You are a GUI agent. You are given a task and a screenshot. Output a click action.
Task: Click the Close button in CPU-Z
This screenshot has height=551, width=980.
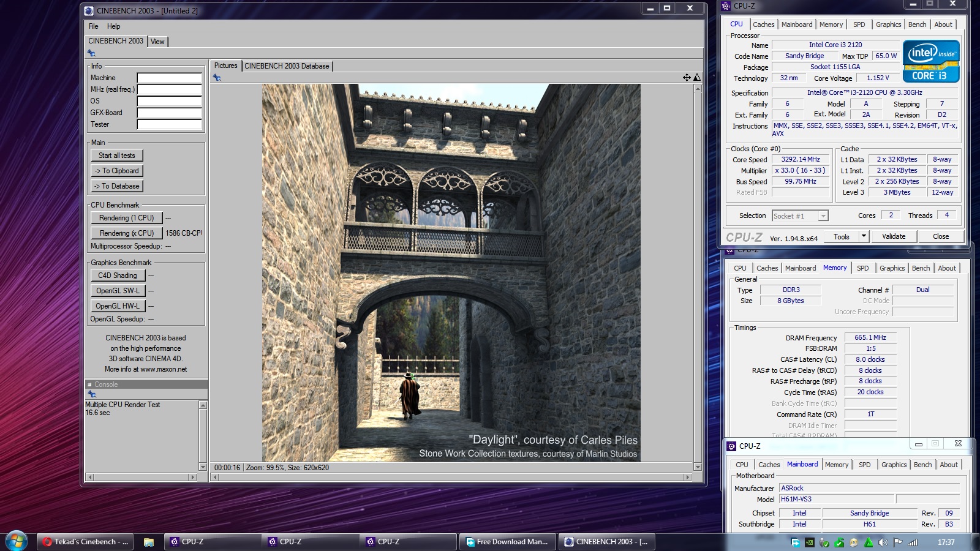(x=941, y=236)
